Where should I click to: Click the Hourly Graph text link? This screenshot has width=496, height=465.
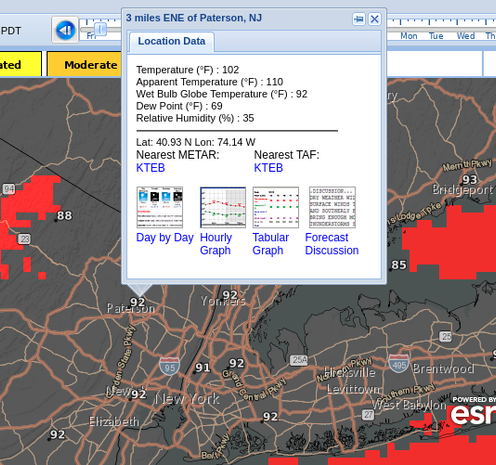pos(216,244)
